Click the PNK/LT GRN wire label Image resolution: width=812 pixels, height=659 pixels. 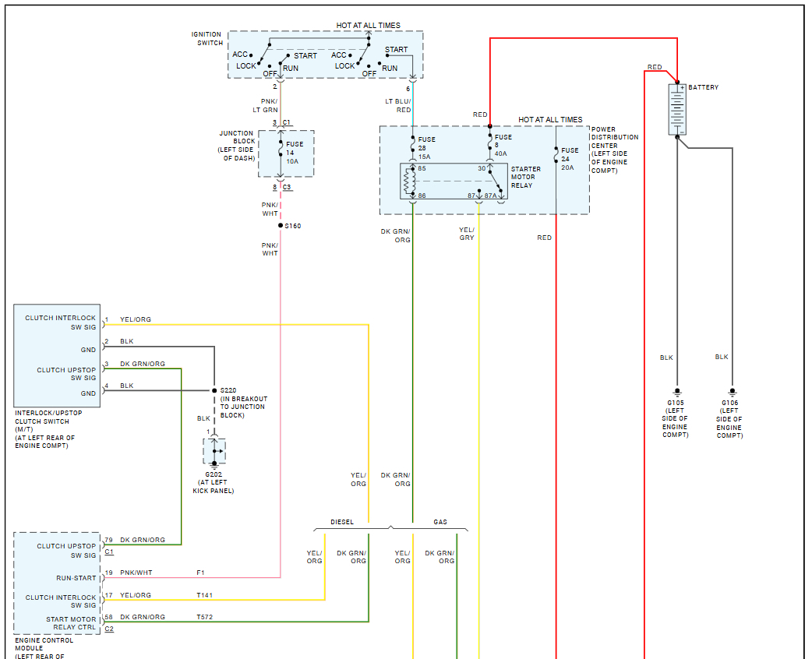(x=266, y=106)
